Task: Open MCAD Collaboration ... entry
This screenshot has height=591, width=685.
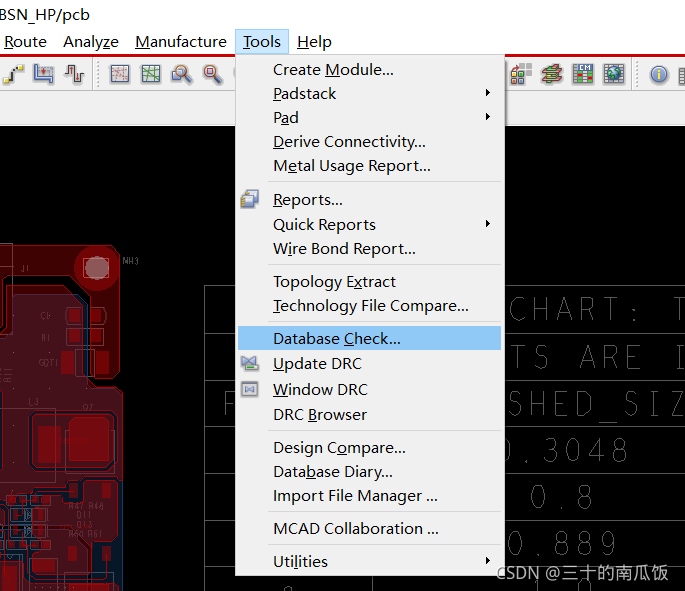Action: pos(370,529)
